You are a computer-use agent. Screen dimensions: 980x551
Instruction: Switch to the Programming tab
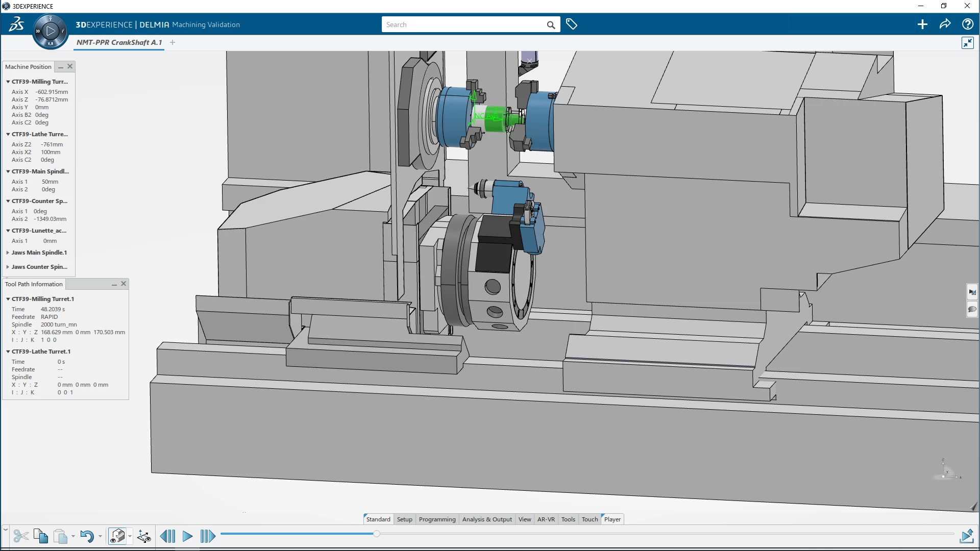coord(437,519)
